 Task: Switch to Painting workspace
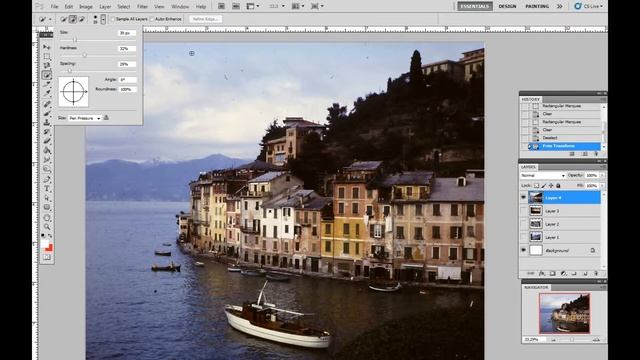(x=537, y=7)
